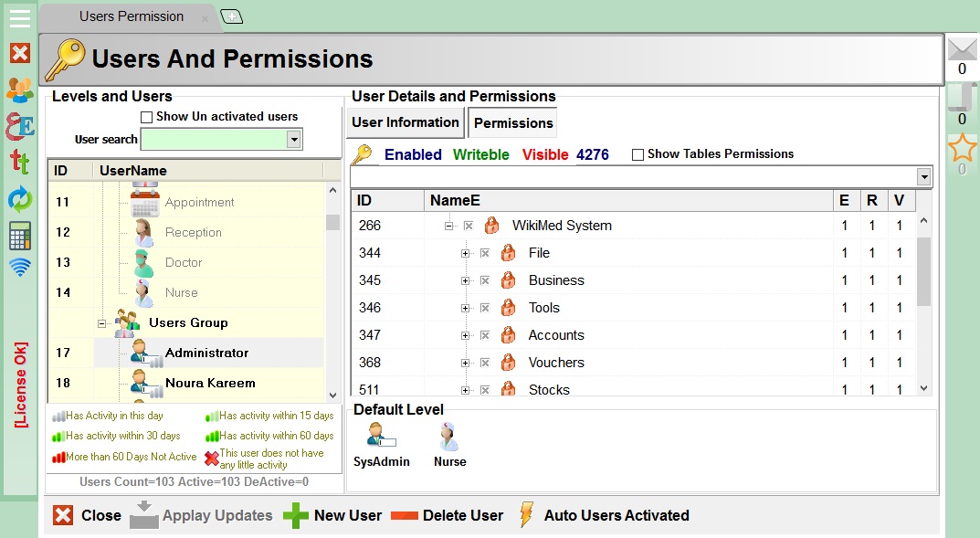Select the Users Permission window tab
The height and width of the screenshot is (538, 980).
(131, 16)
